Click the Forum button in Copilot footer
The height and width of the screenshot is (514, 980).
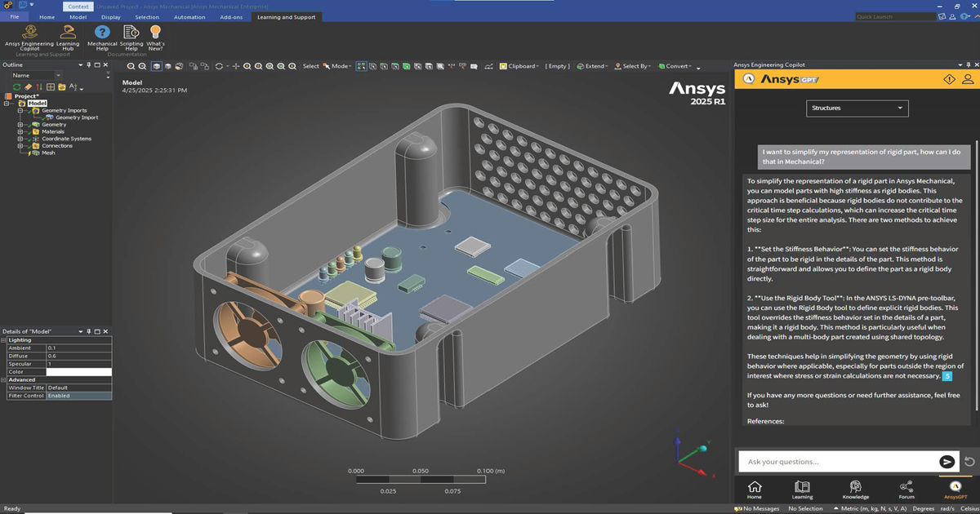coord(906,489)
